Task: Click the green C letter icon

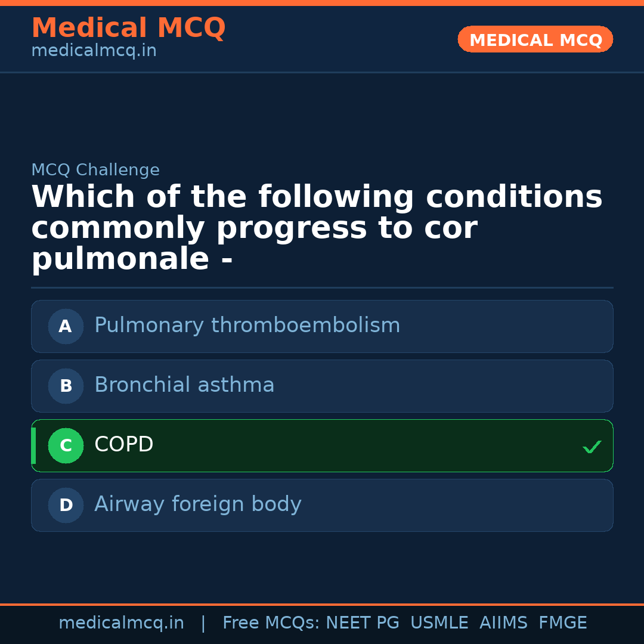Action: (x=66, y=445)
